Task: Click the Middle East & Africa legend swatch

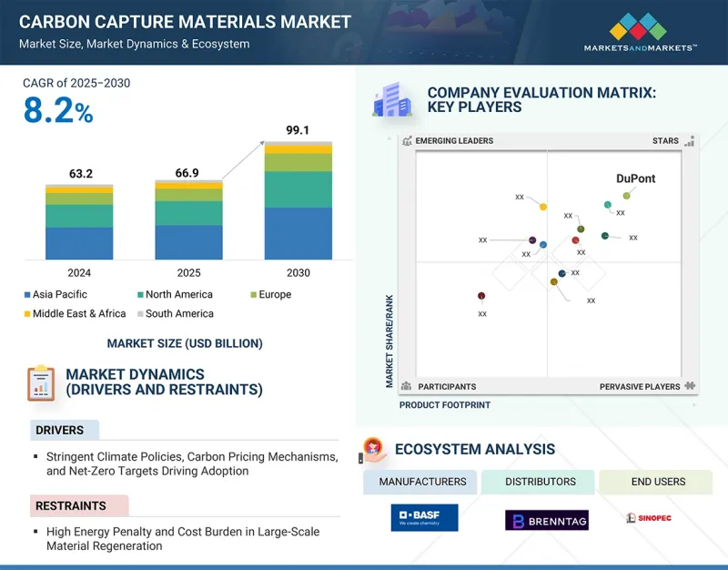Action: coord(27,314)
